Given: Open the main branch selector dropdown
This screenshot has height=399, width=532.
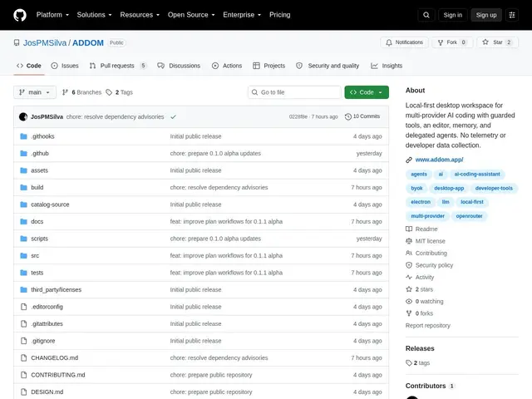Looking at the screenshot, I should (35, 92).
